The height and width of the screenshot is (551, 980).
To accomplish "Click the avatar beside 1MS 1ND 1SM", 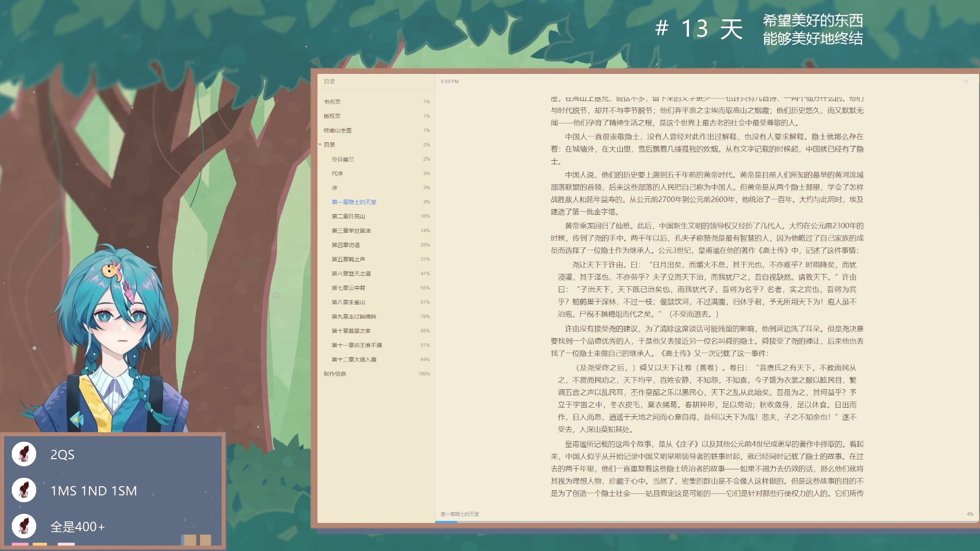I will click(x=24, y=490).
